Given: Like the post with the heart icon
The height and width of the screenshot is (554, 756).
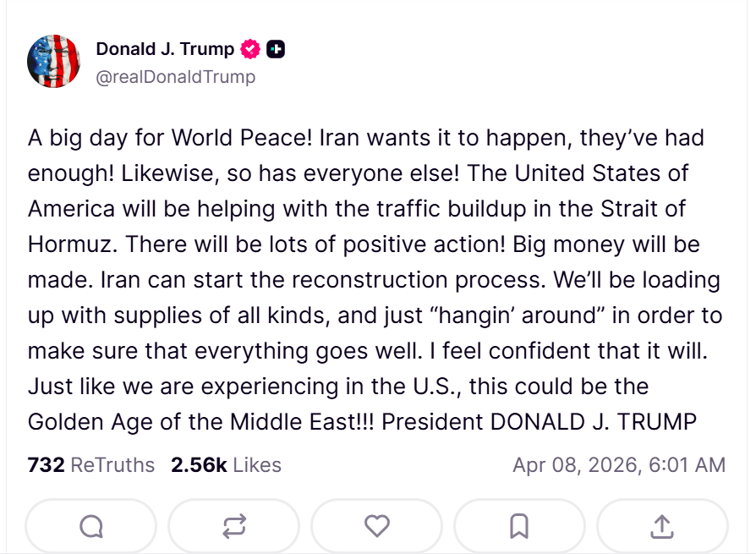Looking at the screenshot, I should pos(377,526).
